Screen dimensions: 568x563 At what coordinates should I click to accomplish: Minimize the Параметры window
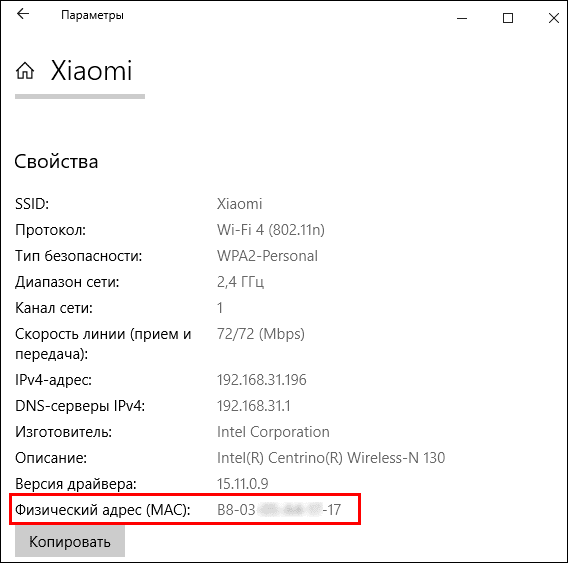pos(462,18)
